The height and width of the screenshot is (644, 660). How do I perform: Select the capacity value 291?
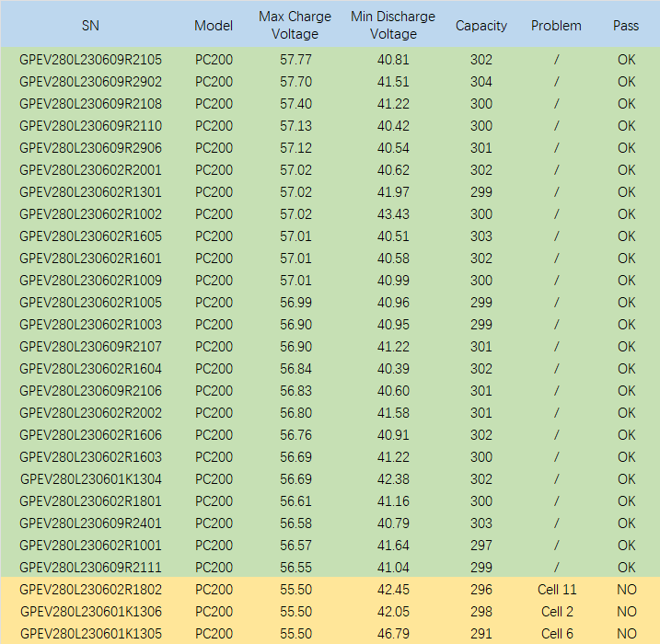481,634
